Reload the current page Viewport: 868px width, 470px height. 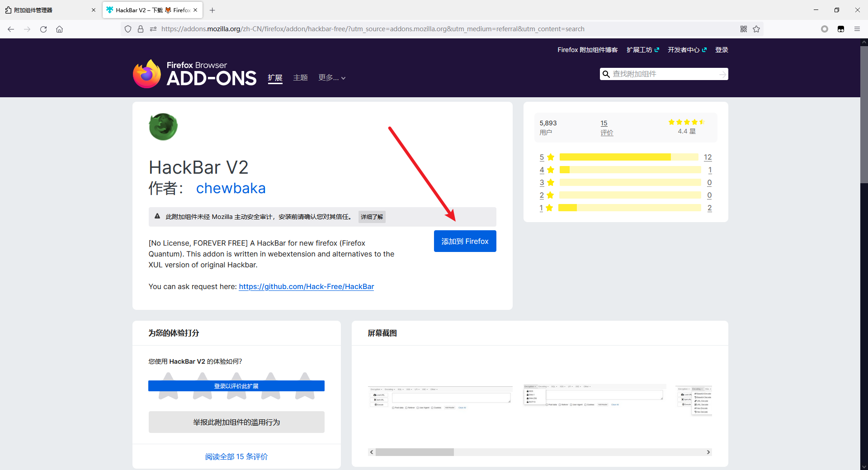point(43,29)
